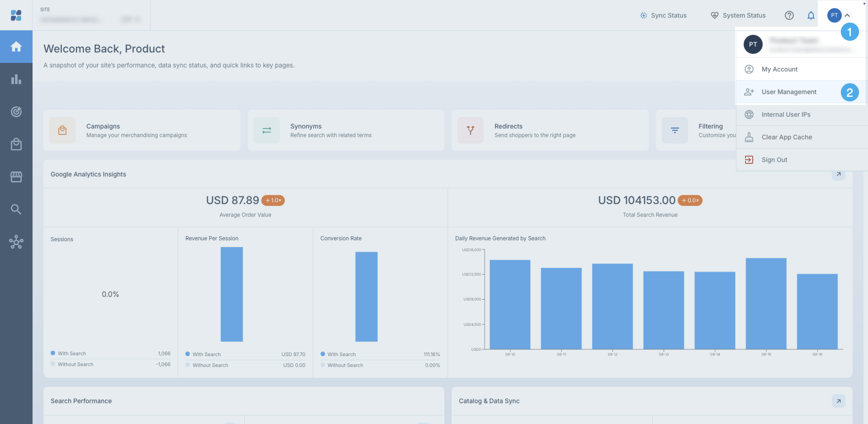The image size is (868, 424).
Task: Open the help question mark icon
Action: (x=789, y=16)
